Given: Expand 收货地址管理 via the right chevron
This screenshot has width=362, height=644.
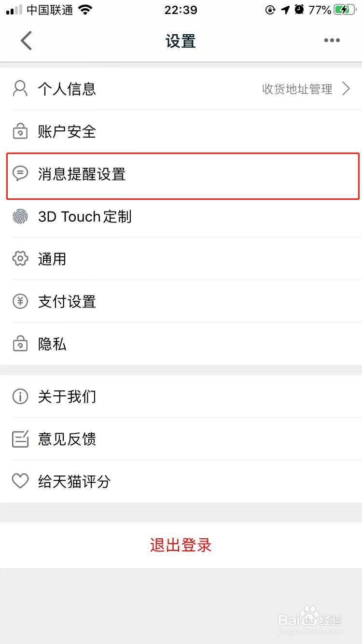Looking at the screenshot, I should pos(346,89).
